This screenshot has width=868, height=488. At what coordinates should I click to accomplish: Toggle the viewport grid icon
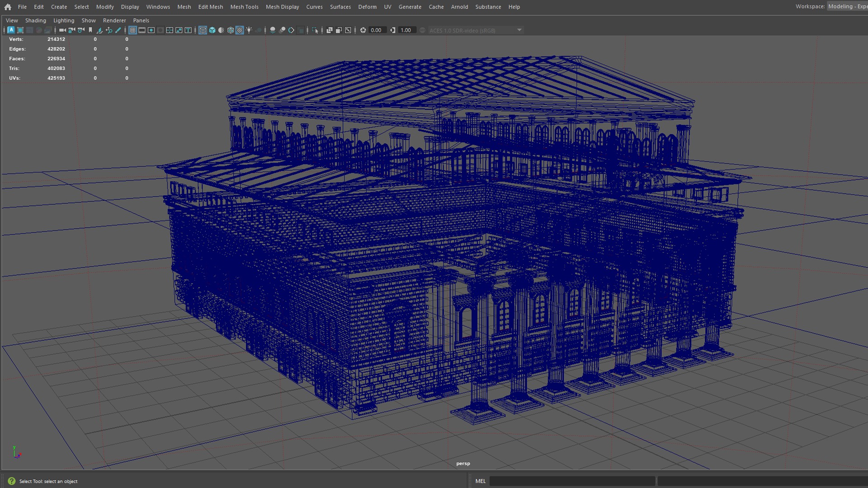coord(132,30)
